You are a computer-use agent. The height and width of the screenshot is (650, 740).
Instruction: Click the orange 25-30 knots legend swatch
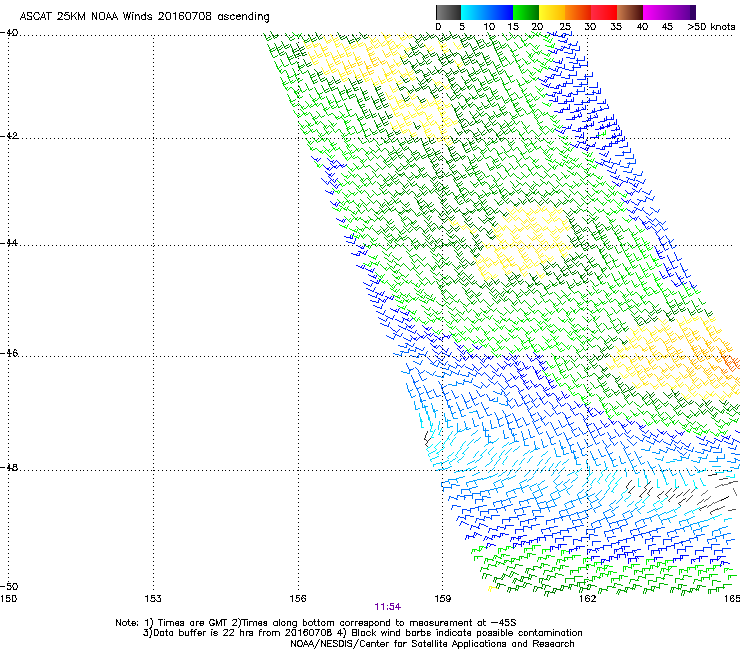click(x=578, y=12)
